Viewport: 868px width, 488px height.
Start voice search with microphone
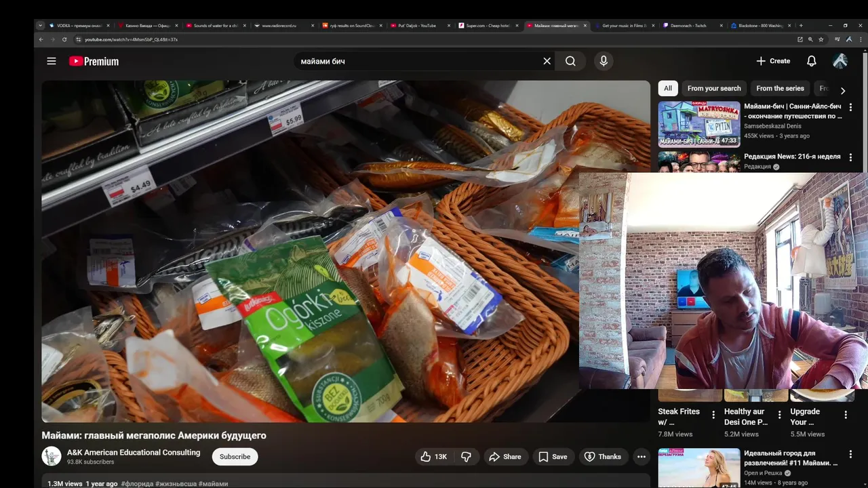pos(604,61)
